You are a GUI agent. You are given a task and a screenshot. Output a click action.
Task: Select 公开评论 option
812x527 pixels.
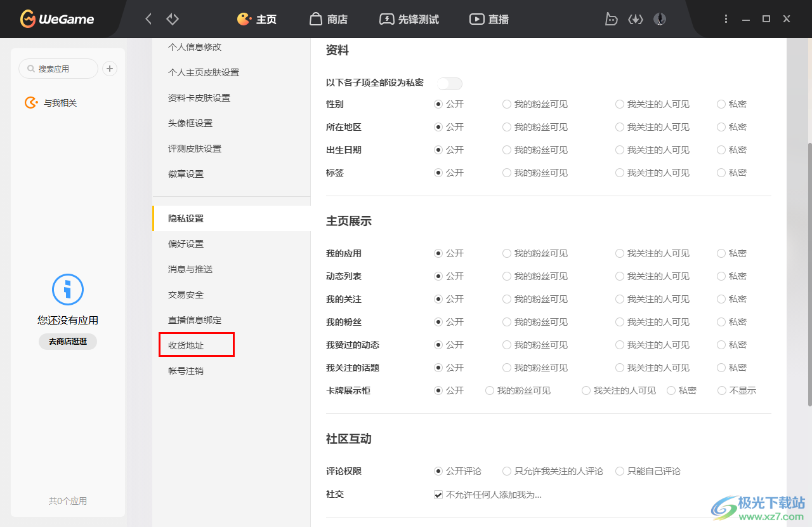click(438, 471)
